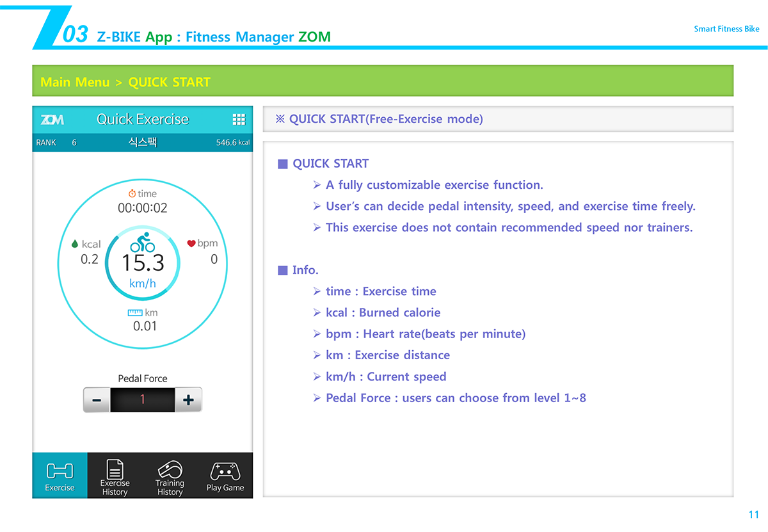
Task: Open the grid menu icon in header
Action: pyautogui.click(x=239, y=120)
